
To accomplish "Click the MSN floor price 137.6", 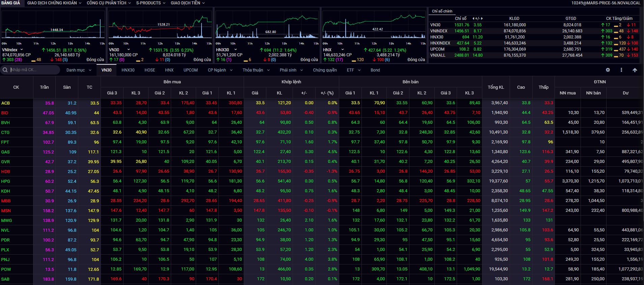I will [x=71, y=211].
